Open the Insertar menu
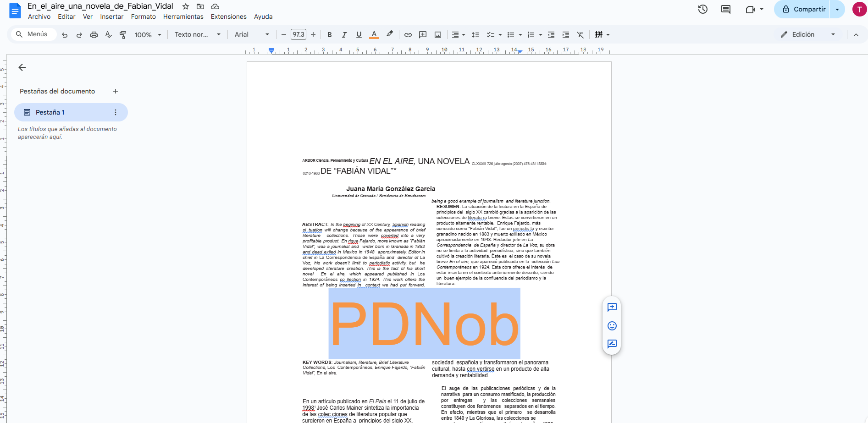868x423 pixels. pos(112,16)
